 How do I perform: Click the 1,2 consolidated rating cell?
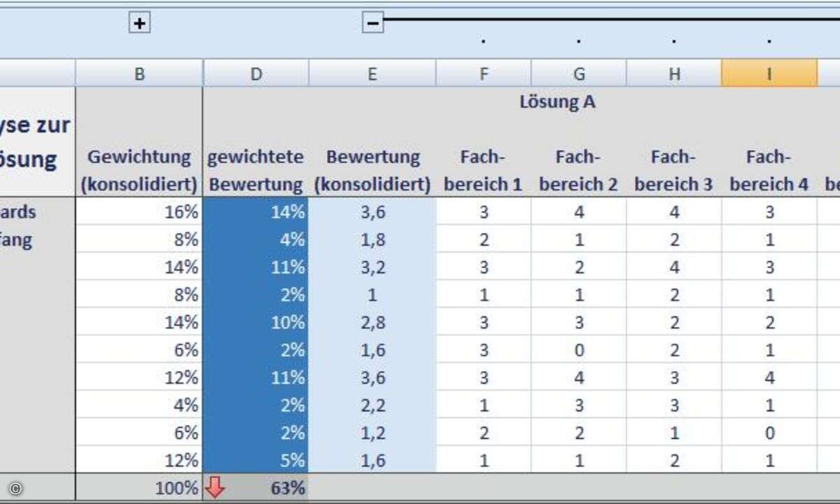pos(372,433)
